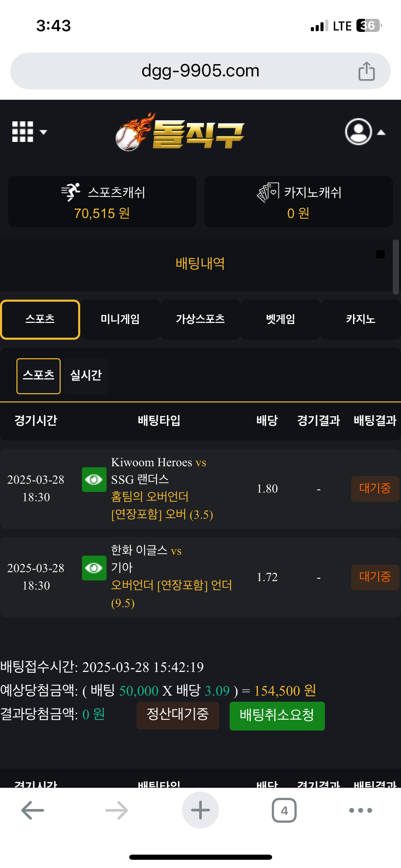Show open tabs counter
The width and height of the screenshot is (401, 868).
point(284,810)
